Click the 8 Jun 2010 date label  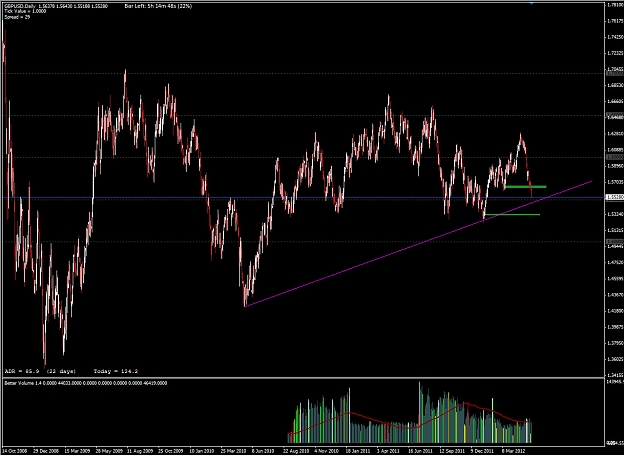pyautogui.click(x=264, y=450)
